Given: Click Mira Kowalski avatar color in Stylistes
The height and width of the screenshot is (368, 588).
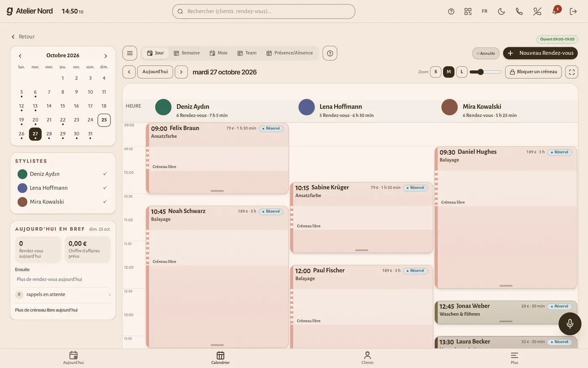Looking at the screenshot, I should tap(22, 202).
